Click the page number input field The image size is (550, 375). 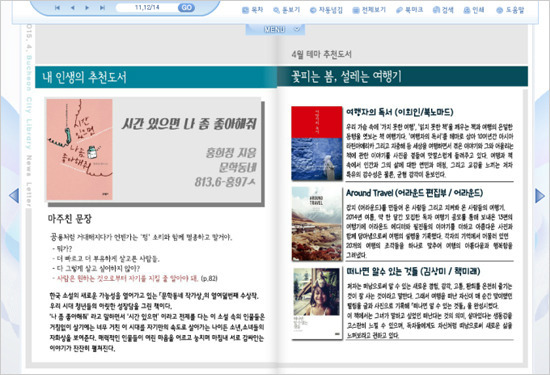click(147, 7)
